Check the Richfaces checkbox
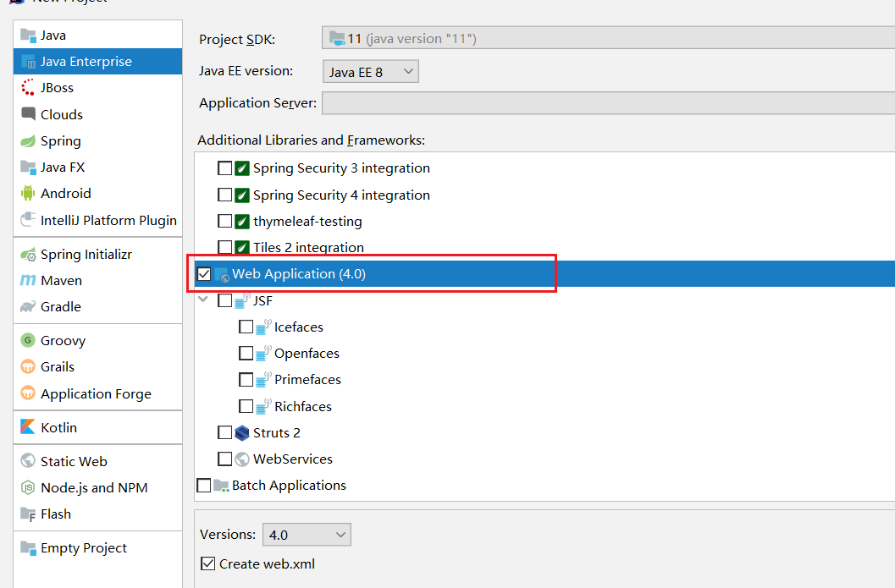 [x=246, y=406]
